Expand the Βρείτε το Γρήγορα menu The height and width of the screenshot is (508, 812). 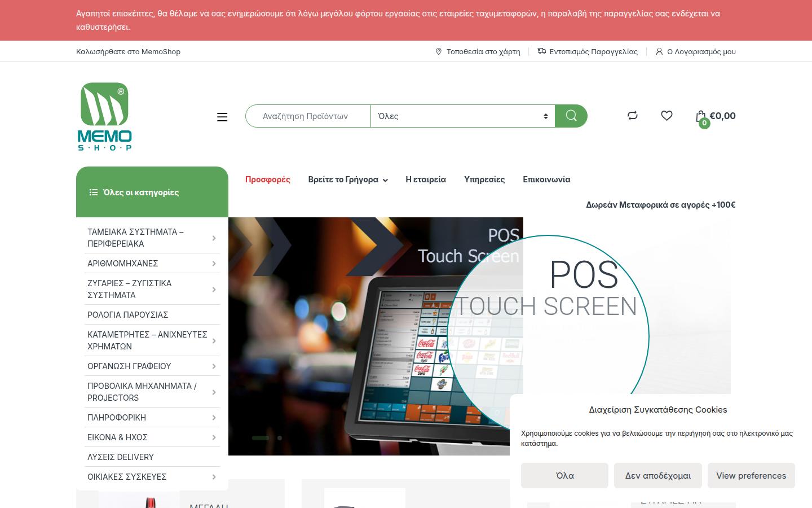pyautogui.click(x=348, y=179)
